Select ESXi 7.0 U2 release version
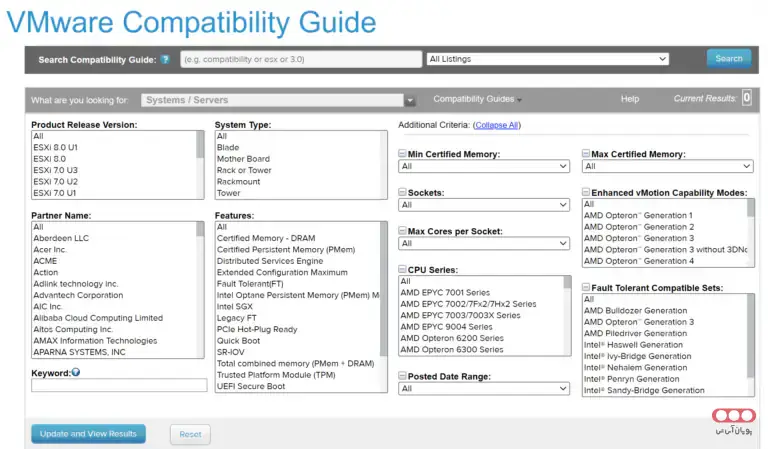Viewport: 768px width, 449px height. coord(55,181)
